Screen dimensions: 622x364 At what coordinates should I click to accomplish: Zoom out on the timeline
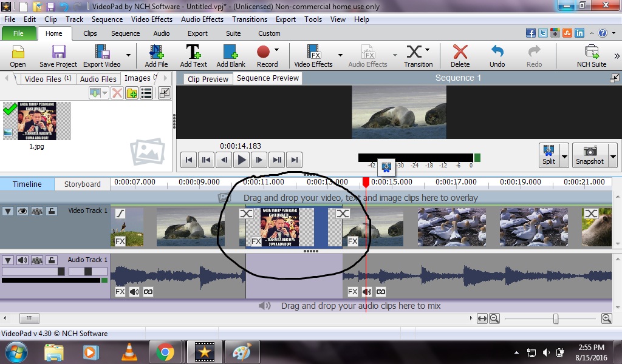coord(494,318)
